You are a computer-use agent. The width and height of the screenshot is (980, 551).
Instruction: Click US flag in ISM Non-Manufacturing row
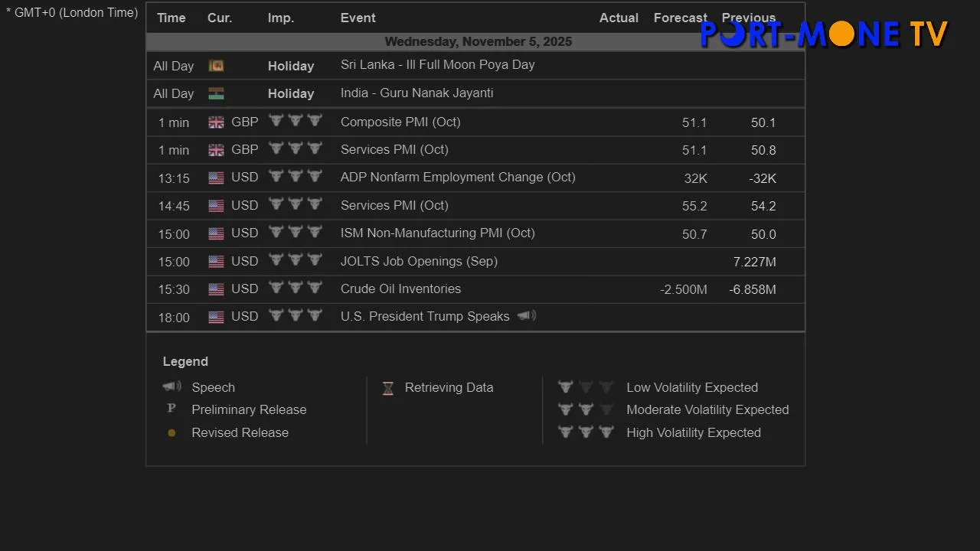[x=217, y=233]
